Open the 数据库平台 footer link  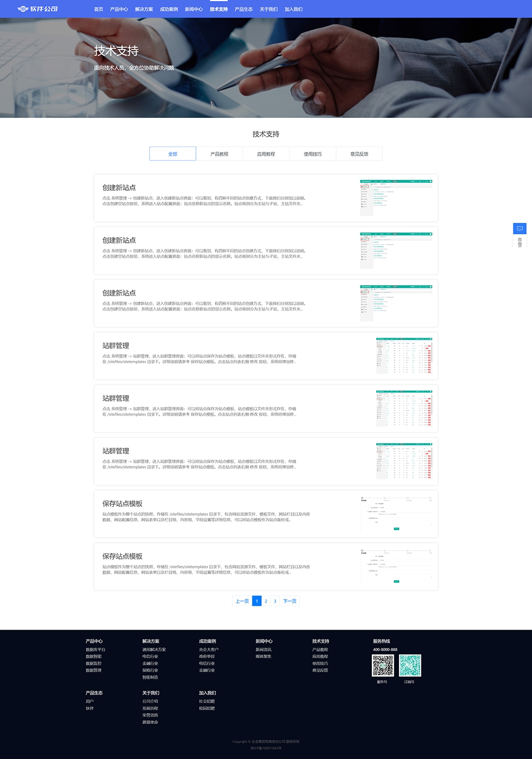coord(96,650)
